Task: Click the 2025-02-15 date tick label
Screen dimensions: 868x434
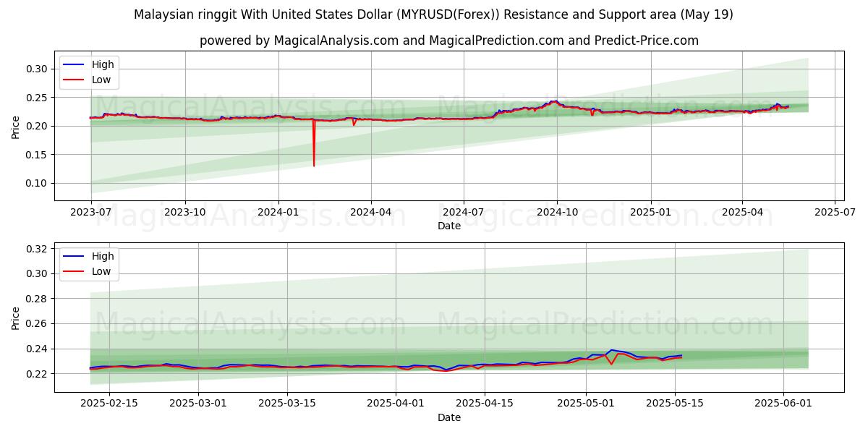Action: (109, 404)
